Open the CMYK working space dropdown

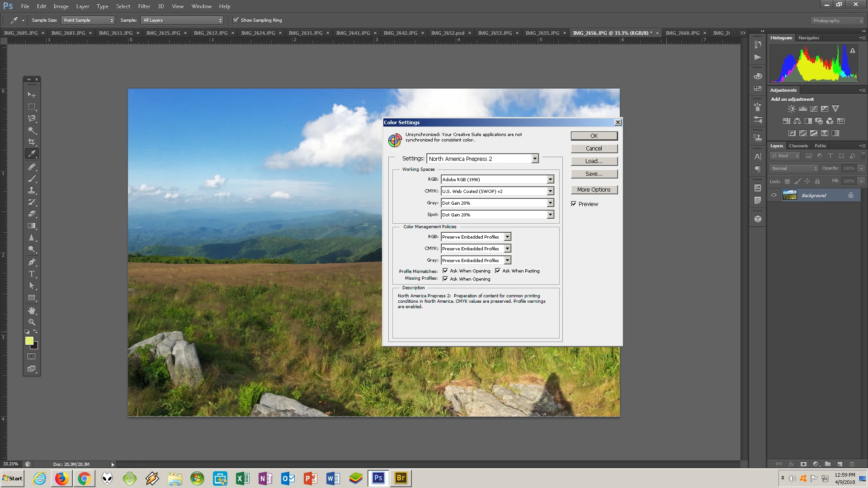(x=550, y=191)
